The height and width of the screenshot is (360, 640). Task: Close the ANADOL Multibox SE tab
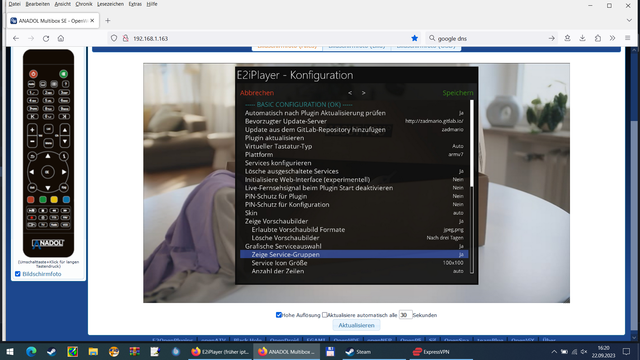[x=92, y=20]
